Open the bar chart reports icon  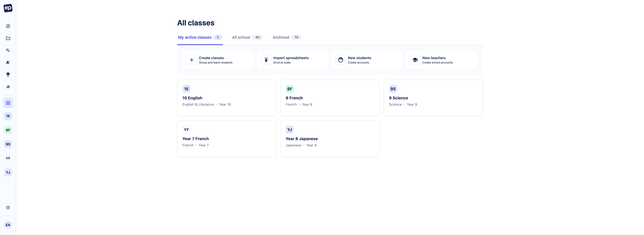point(8,87)
